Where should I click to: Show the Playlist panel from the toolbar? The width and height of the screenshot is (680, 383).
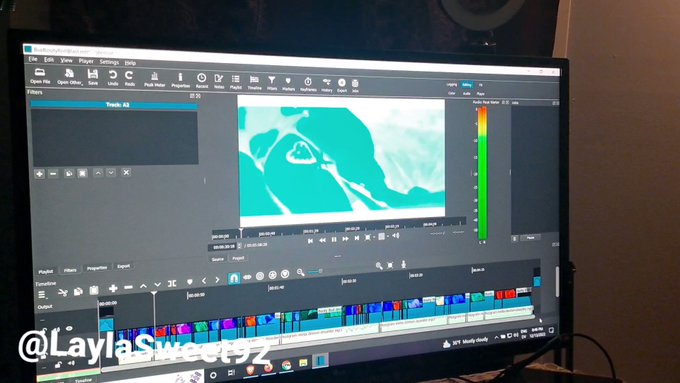[235, 82]
